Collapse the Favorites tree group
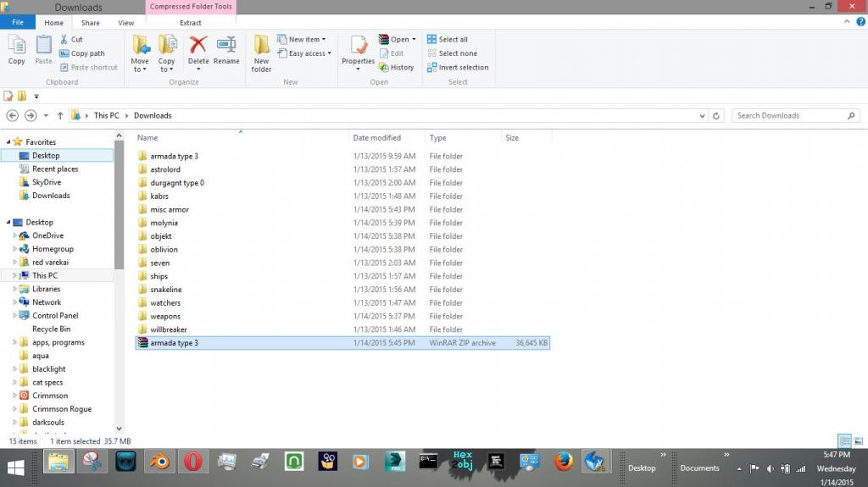This screenshot has height=487, width=868. pyautogui.click(x=8, y=141)
